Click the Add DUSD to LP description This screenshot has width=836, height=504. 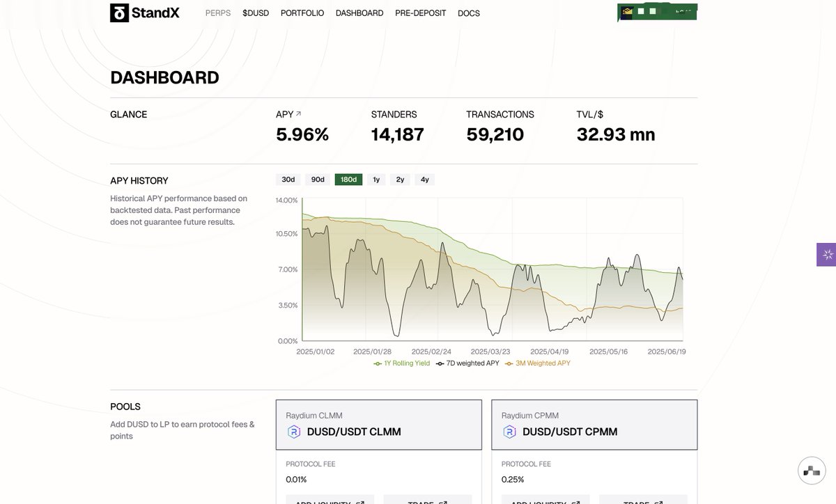click(x=183, y=430)
